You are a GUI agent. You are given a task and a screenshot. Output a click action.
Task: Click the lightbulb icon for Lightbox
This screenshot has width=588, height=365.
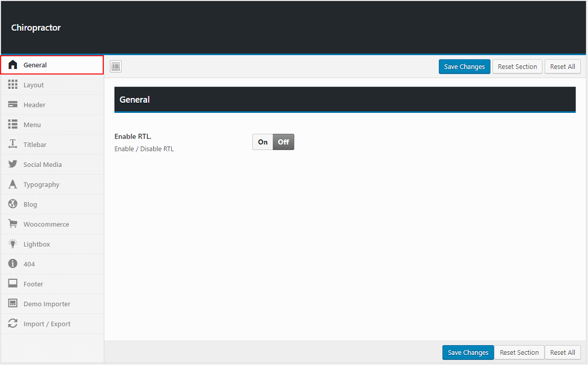13,244
